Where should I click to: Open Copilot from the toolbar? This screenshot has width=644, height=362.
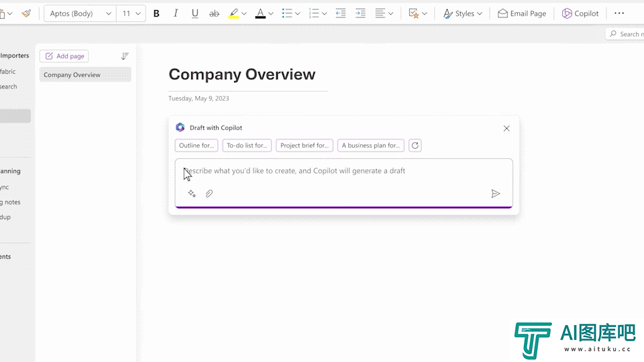pyautogui.click(x=580, y=13)
